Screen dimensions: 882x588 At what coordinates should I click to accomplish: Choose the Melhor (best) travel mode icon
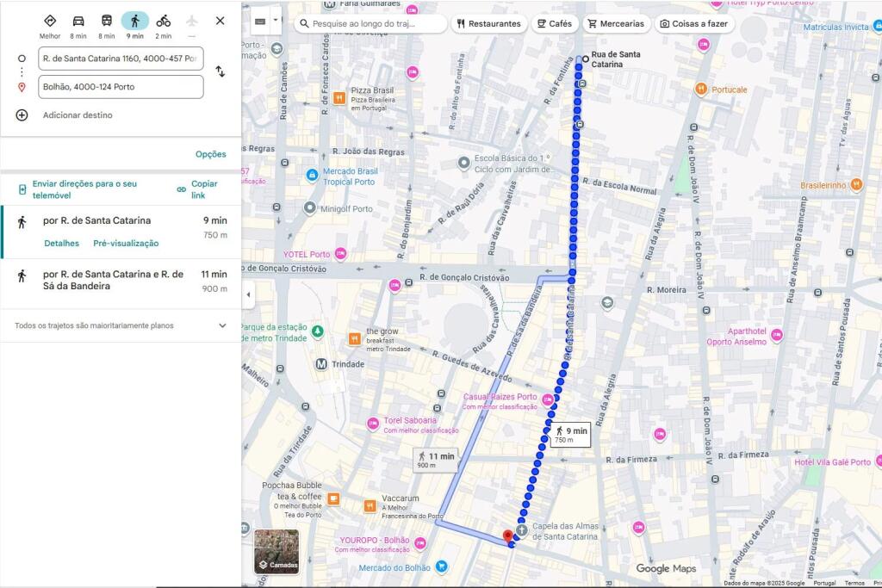coord(50,22)
